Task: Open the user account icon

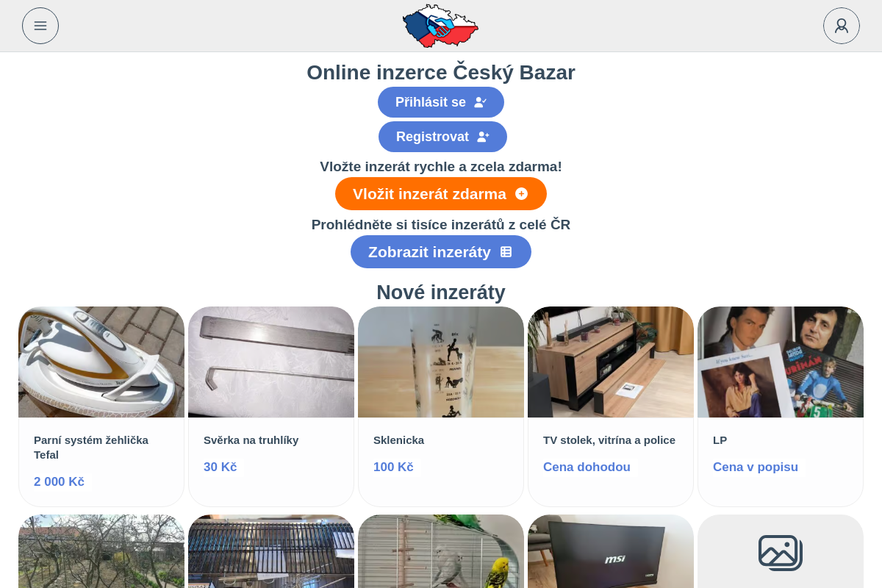Action: click(x=842, y=26)
